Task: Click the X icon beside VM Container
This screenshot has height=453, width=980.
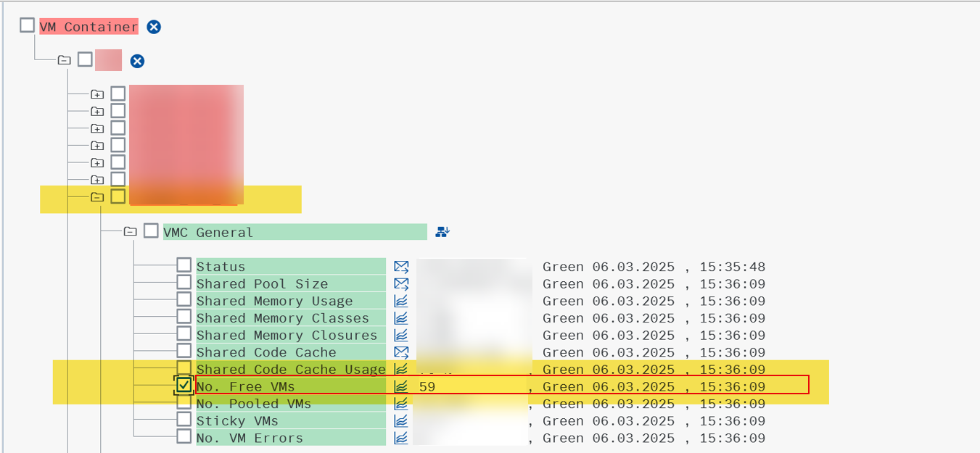Action: coord(154,27)
